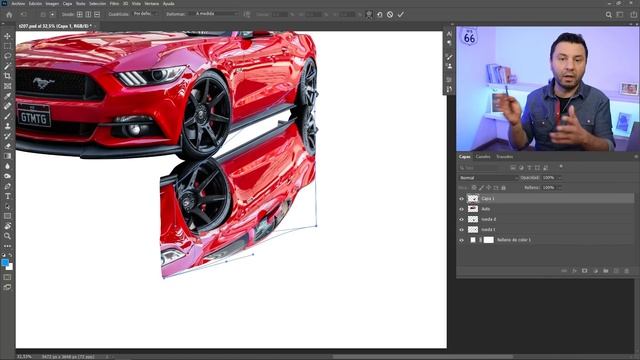The height and width of the screenshot is (360, 640).
Task: Click the foreground blue color swatch
Action: pos(5,263)
